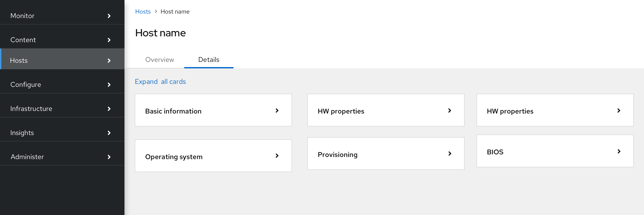Click the Expand all cards link
644x215 pixels.
pos(160,82)
